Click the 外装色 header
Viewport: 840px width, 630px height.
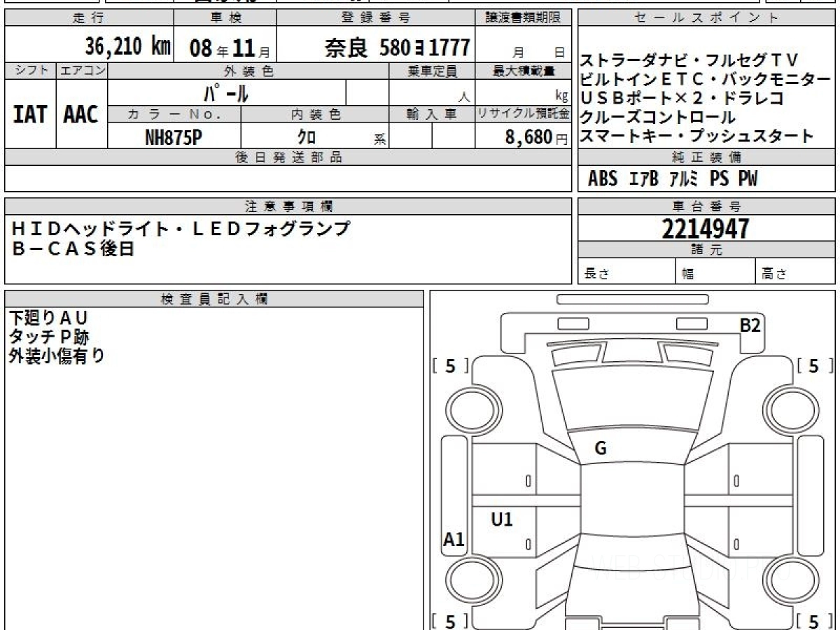tap(248, 71)
